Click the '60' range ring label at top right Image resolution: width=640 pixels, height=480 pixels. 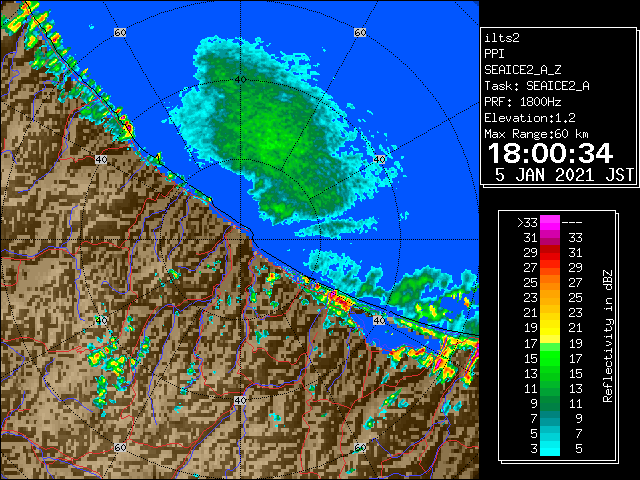point(360,33)
